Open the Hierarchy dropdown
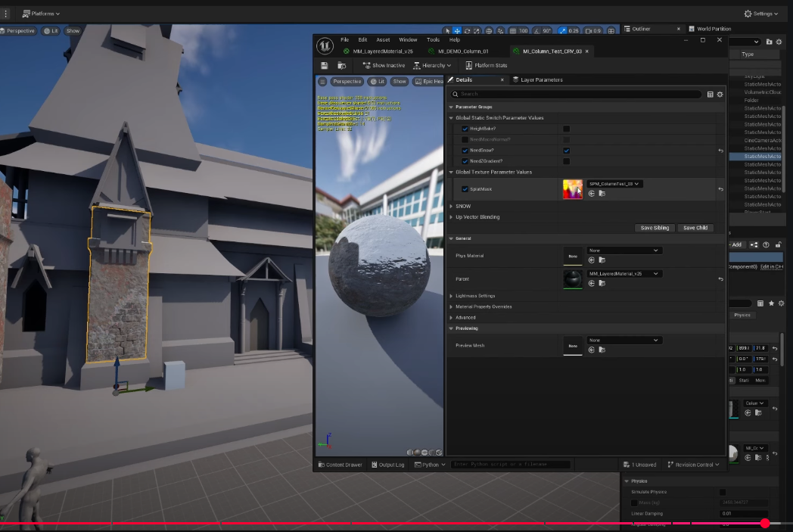793x532 pixels. coord(433,66)
